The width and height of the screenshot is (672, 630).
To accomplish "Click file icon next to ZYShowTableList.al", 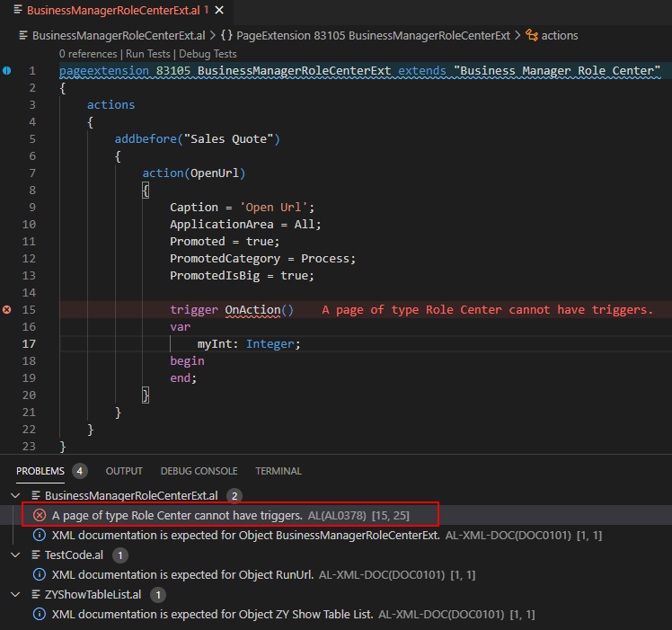I will tap(36, 594).
